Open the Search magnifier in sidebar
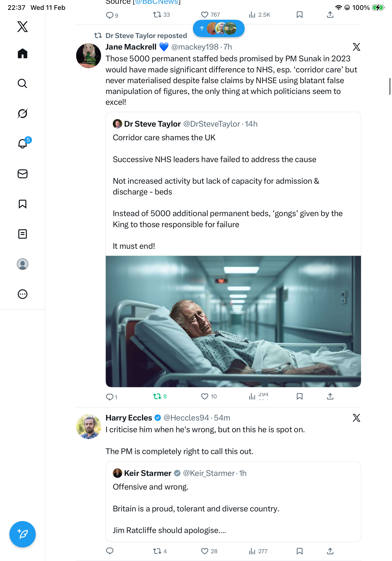 point(23,84)
